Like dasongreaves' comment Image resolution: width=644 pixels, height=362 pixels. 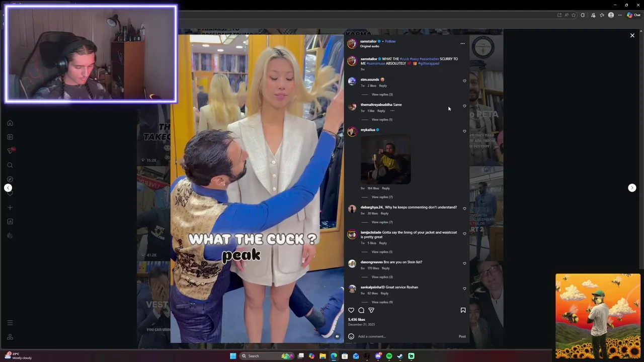tap(464, 263)
